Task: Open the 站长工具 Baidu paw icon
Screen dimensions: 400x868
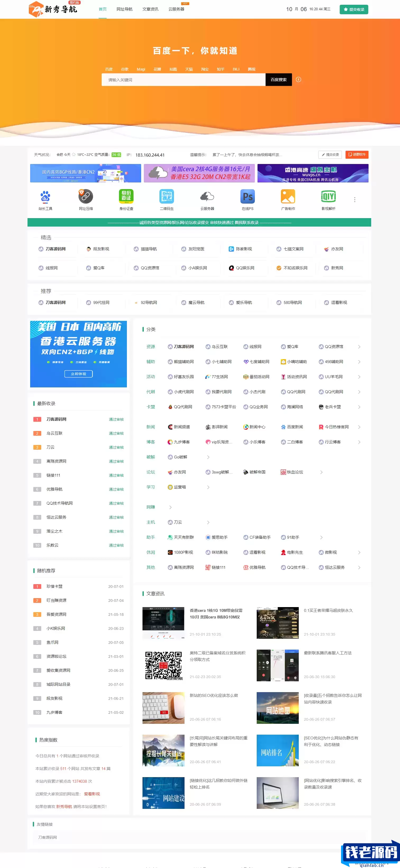Action: pyautogui.click(x=45, y=196)
